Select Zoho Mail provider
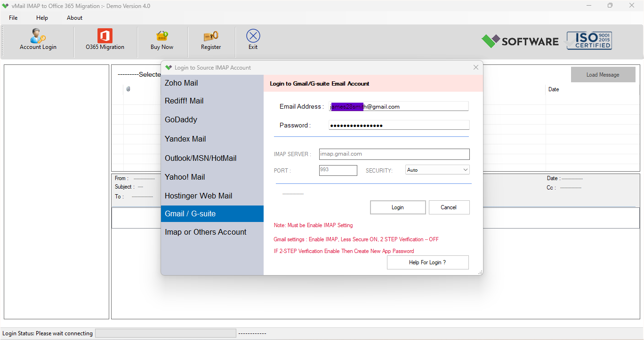Screen dimensions: 644x340 point(212,83)
